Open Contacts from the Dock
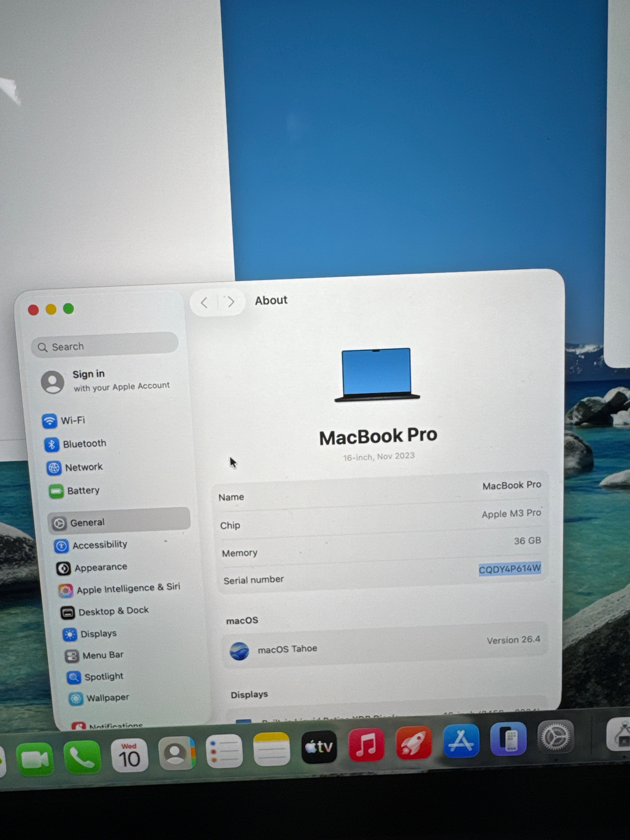Image resolution: width=630 pixels, height=840 pixels. pyautogui.click(x=177, y=753)
